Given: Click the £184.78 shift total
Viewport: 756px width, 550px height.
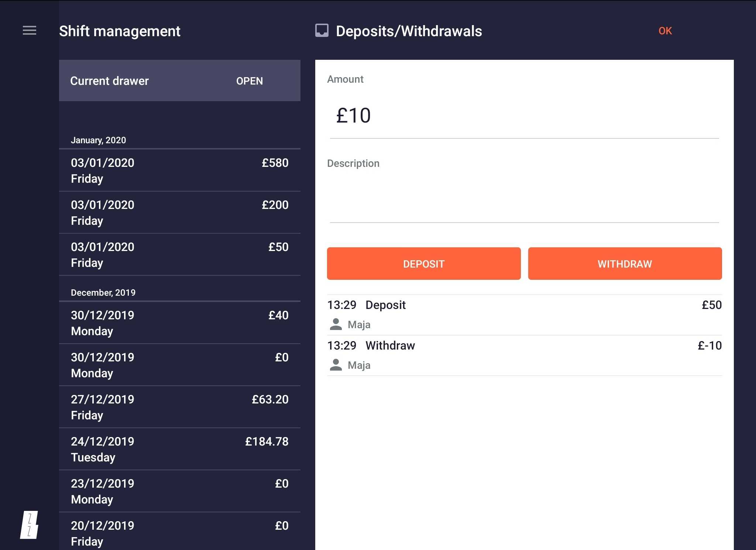Looking at the screenshot, I should [x=267, y=441].
